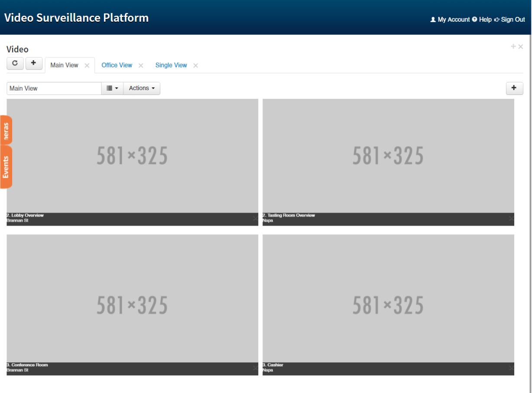
Task: Click the Help question mark icon
Action: click(x=474, y=19)
